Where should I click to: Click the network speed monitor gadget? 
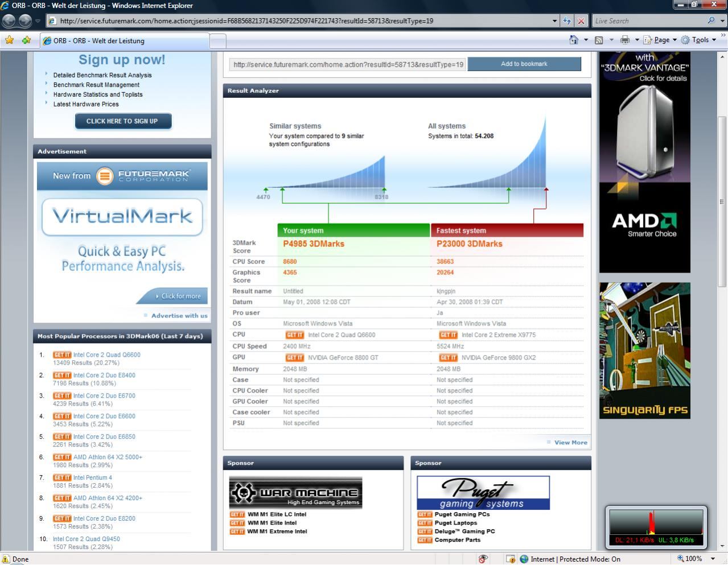click(656, 527)
